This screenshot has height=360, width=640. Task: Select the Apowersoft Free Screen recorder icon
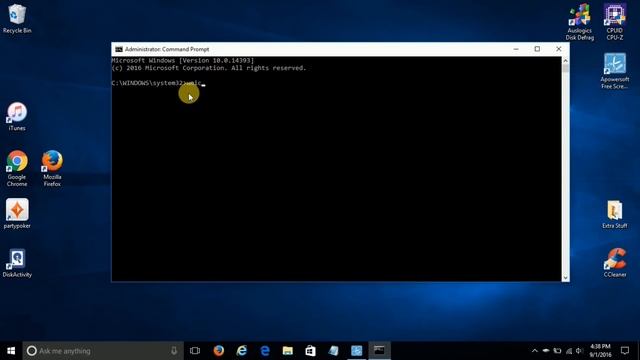pos(615,71)
